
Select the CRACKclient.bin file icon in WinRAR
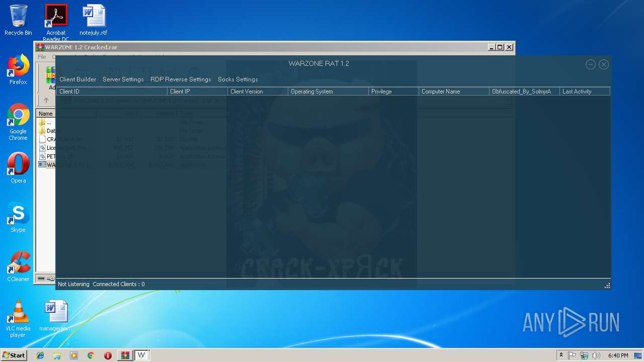(x=42, y=139)
